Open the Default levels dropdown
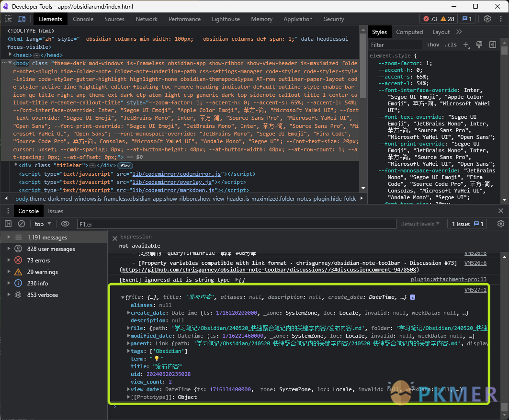 [x=419, y=224]
